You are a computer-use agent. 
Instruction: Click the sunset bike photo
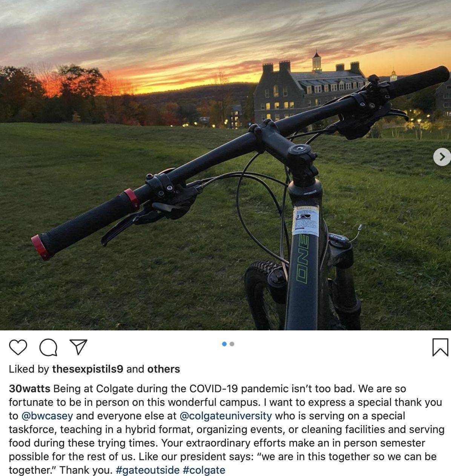(226, 165)
